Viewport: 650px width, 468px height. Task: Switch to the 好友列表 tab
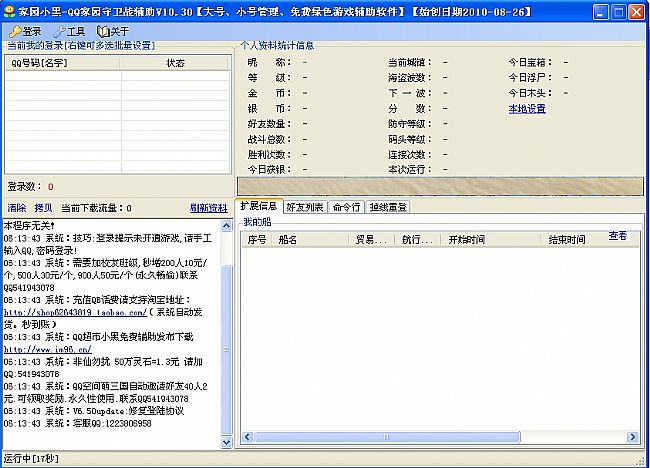coord(305,207)
